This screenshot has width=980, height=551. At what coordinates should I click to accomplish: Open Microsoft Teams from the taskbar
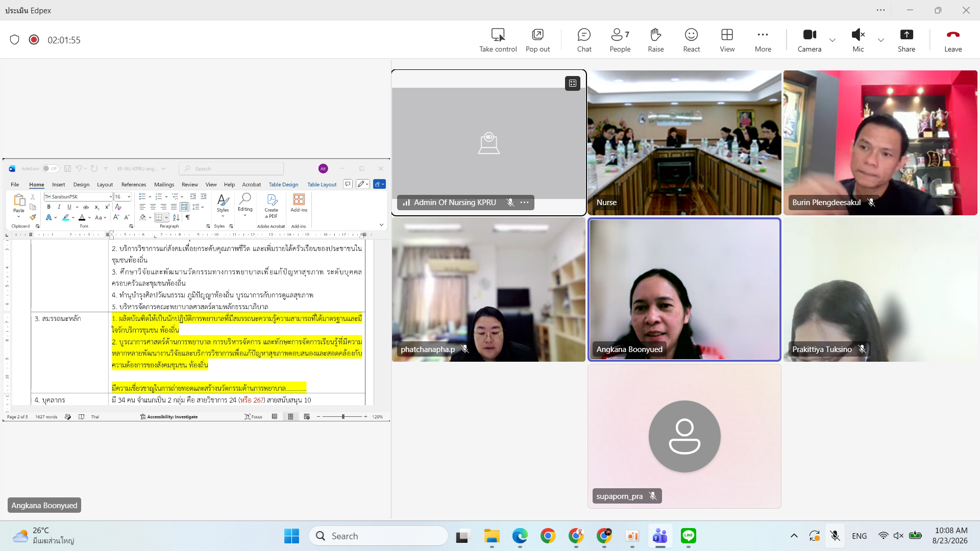tap(660, 536)
